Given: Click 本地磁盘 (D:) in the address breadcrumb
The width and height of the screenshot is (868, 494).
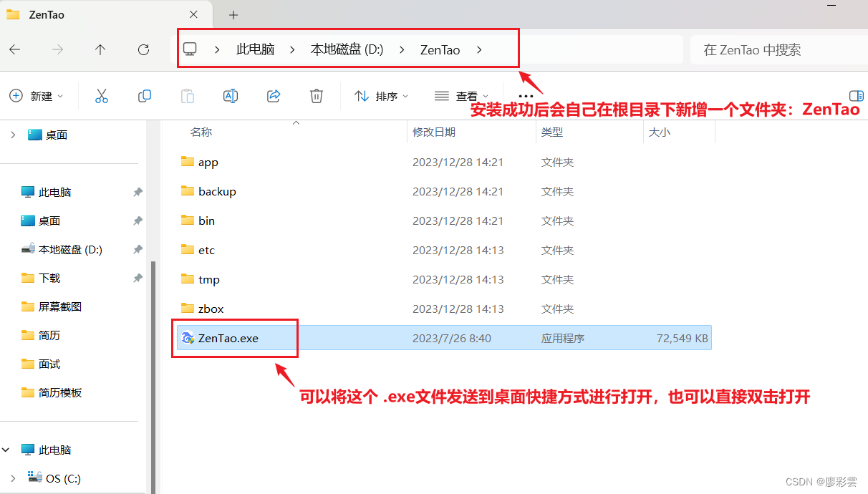Looking at the screenshot, I should (x=347, y=49).
